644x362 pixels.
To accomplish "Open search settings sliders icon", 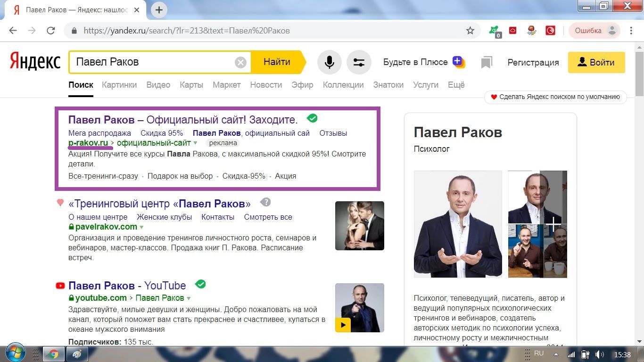I will click(x=359, y=62).
